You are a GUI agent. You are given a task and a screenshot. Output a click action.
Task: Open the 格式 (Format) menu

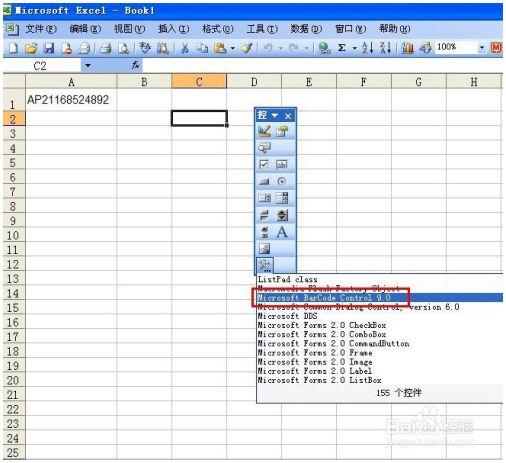[218, 29]
